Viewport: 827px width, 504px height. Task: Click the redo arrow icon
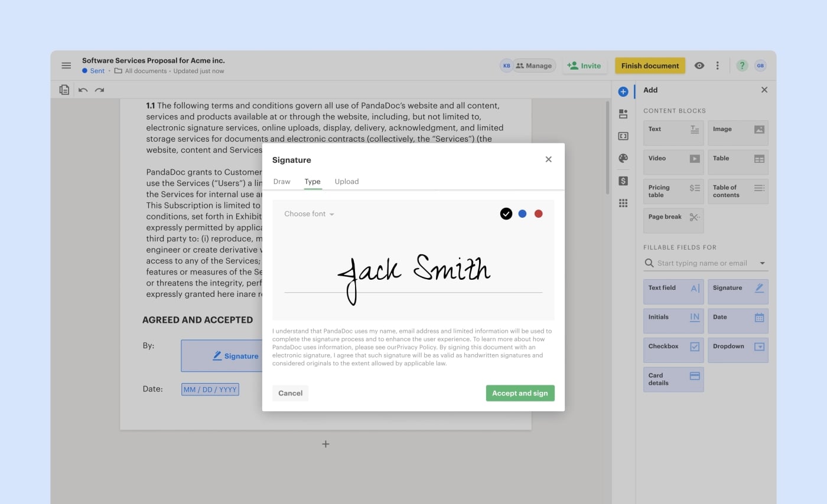tap(99, 90)
